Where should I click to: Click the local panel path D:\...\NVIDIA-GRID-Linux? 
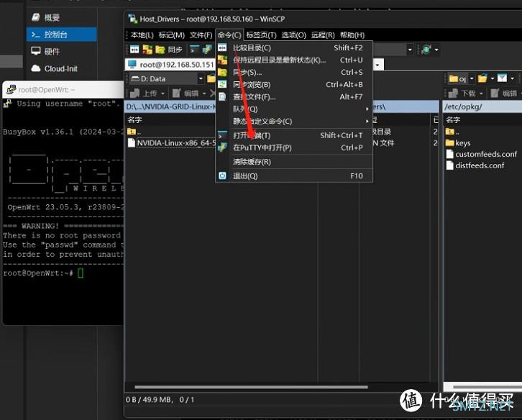click(170, 107)
